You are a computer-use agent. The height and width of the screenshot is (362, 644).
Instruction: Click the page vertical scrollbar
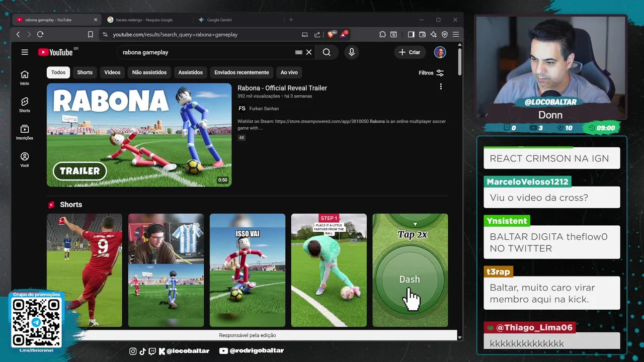(460, 61)
